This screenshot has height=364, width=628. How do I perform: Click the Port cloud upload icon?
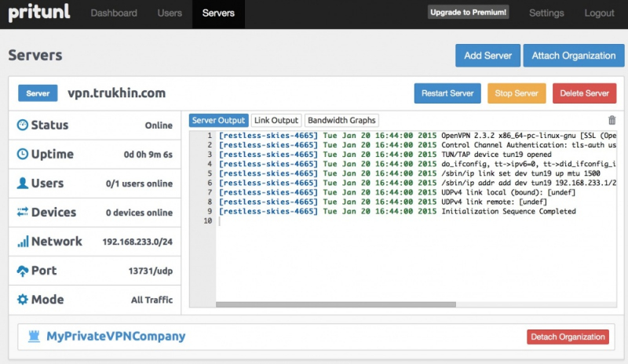(23, 271)
